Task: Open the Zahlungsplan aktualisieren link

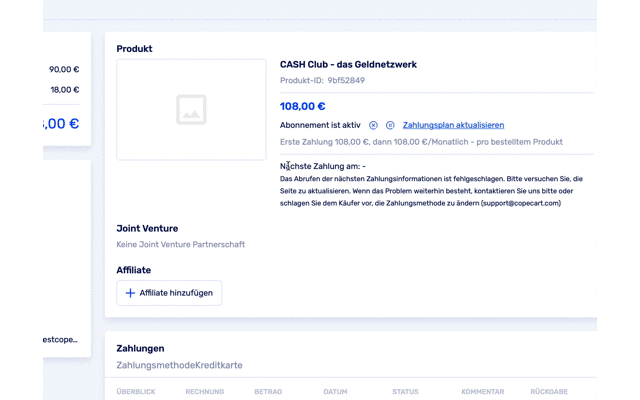Action: click(x=453, y=125)
